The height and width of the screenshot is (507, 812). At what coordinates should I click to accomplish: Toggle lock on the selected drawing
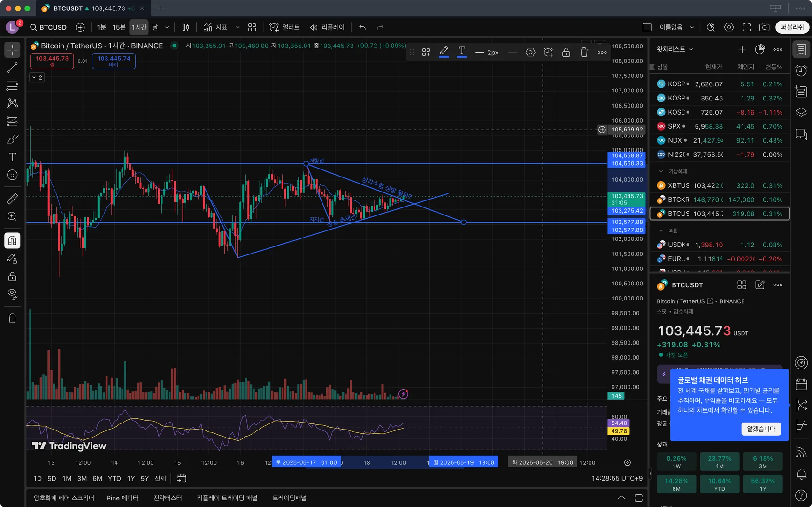coord(566,52)
